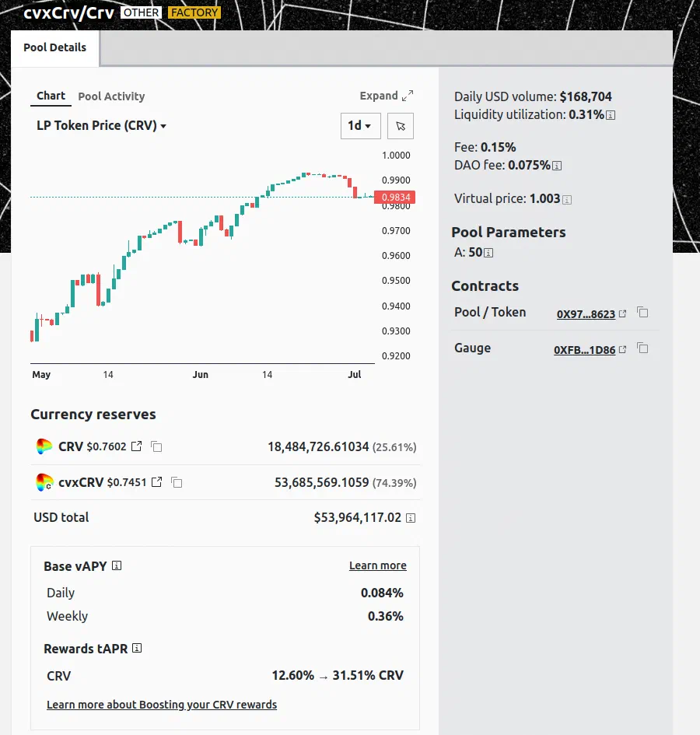The image size is (700, 735).
Task: Open the Learn more link for Base vAPY
Action: tap(378, 565)
